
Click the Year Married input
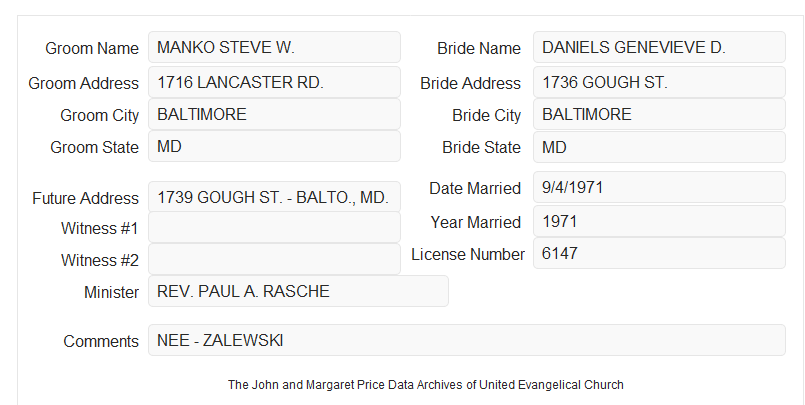tap(659, 221)
